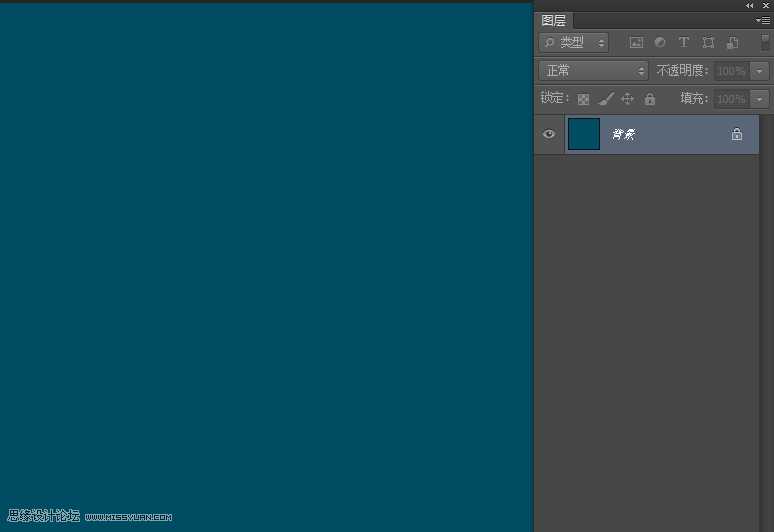Click the smart object filter icon

pyautogui.click(x=732, y=43)
